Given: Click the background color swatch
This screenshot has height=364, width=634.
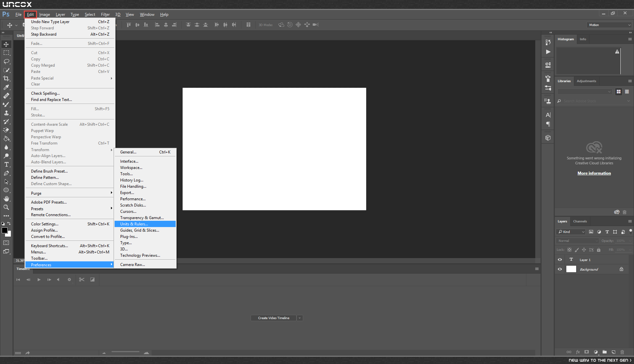Looking at the screenshot, I should 9,235.
